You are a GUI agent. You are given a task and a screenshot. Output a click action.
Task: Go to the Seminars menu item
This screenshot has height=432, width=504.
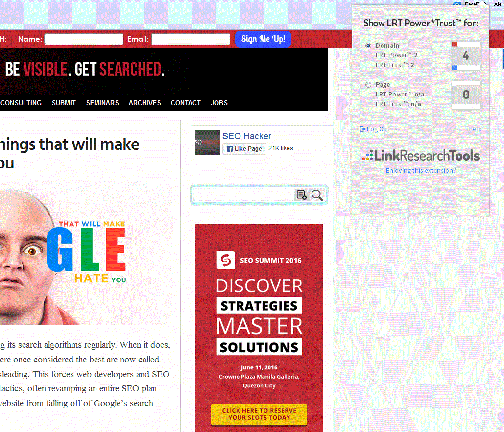(x=102, y=103)
